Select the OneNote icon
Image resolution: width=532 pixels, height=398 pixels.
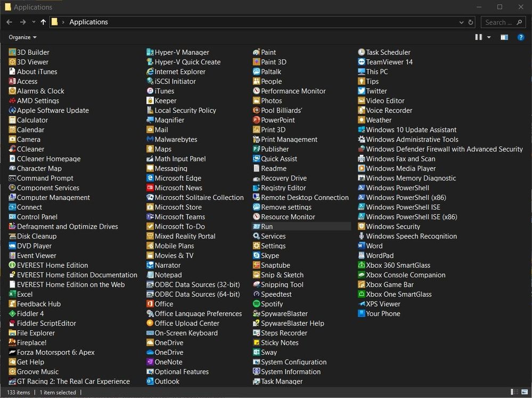point(150,362)
